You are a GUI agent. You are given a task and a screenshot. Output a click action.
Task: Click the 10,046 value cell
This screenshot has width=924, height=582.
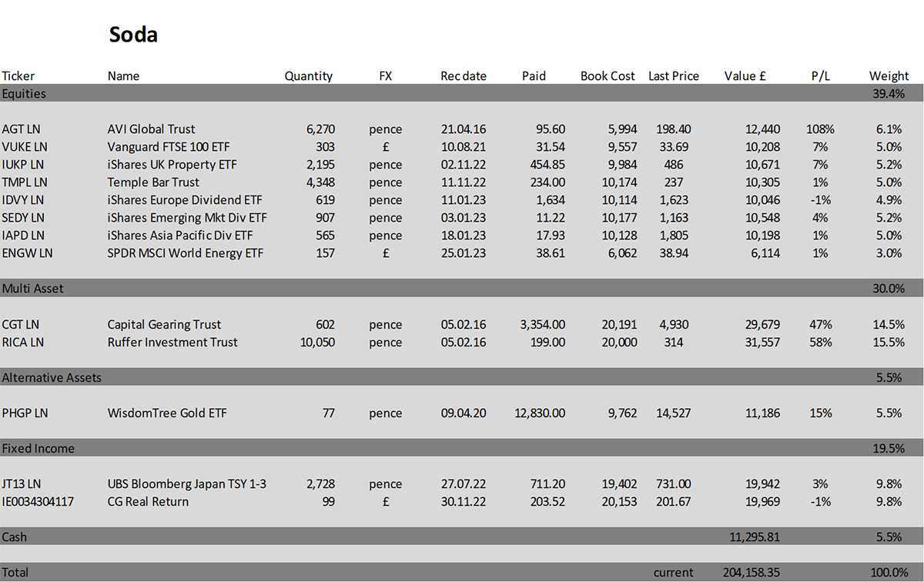click(x=762, y=200)
